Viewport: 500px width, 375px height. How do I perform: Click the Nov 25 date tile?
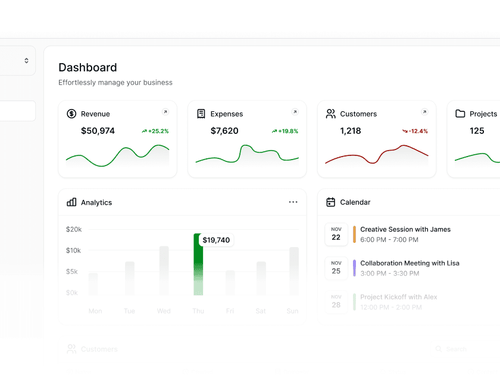click(x=336, y=268)
